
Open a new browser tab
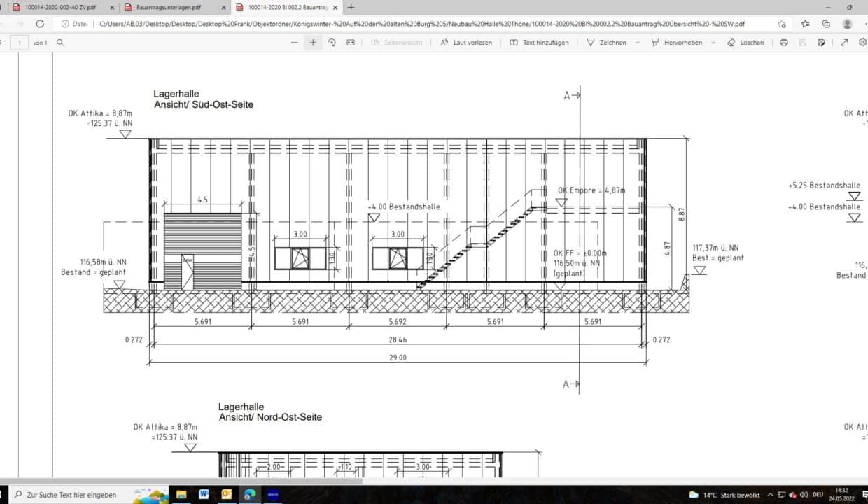(x=351, y=7)
